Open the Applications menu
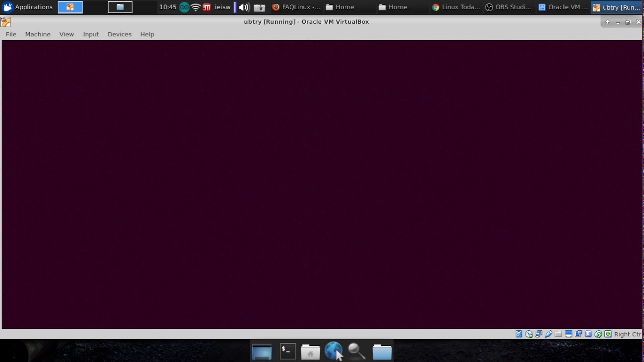Viewport: 644px width, 362px height. (x=29, y=7)
